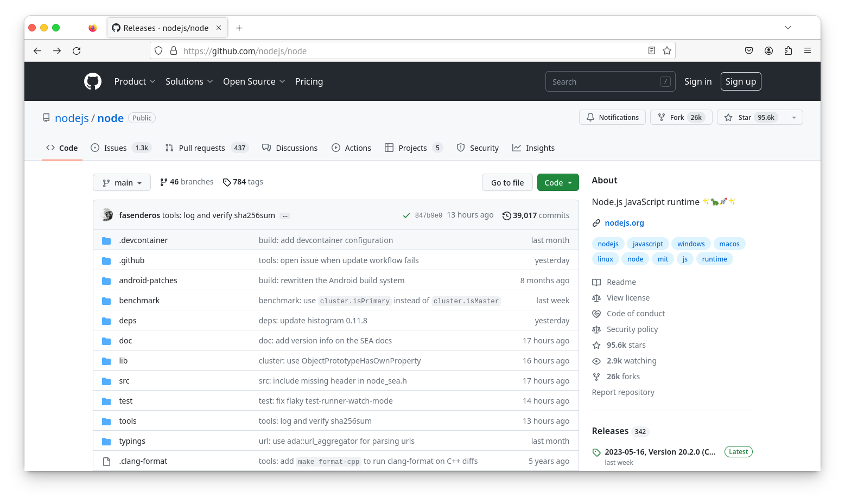Click the browser URL address bar
This screenshot has height=504, width=845.
(412, 51)
